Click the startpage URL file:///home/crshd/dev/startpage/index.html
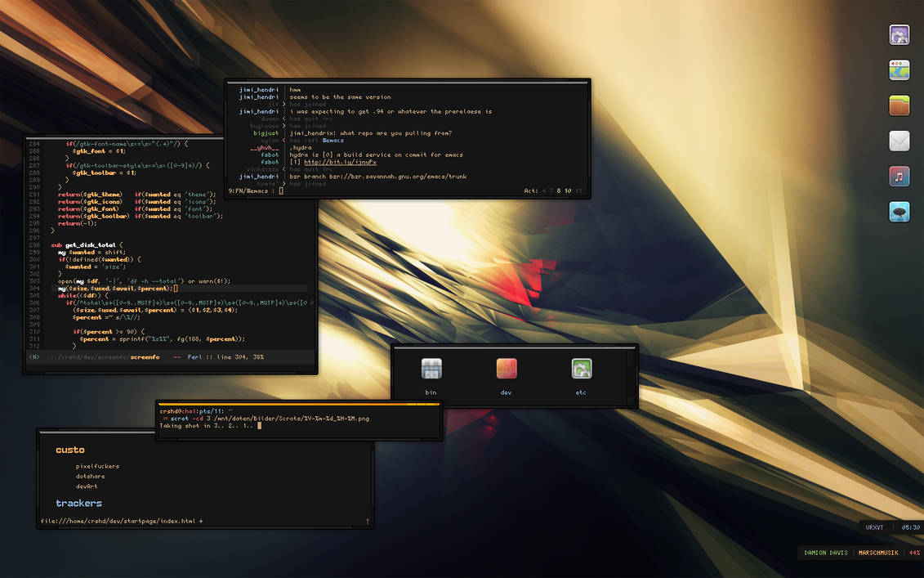 118,521
